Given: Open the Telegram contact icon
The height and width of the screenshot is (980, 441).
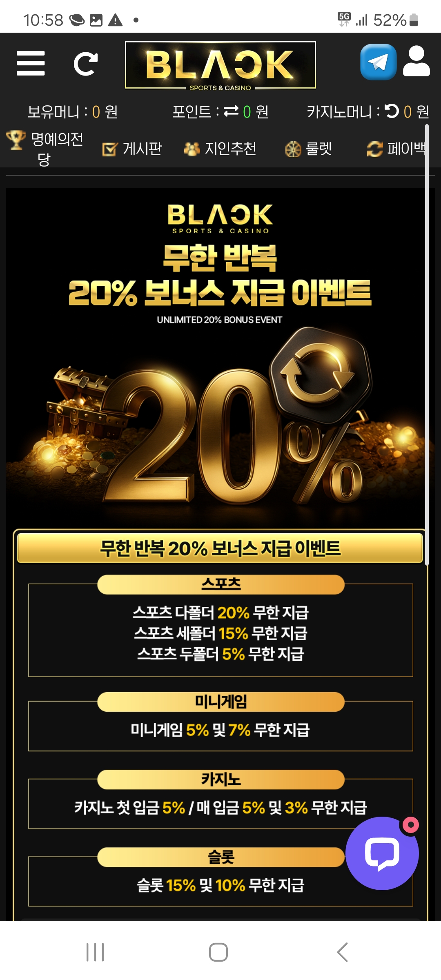Looking at the screenshot, I should point(379,62).
